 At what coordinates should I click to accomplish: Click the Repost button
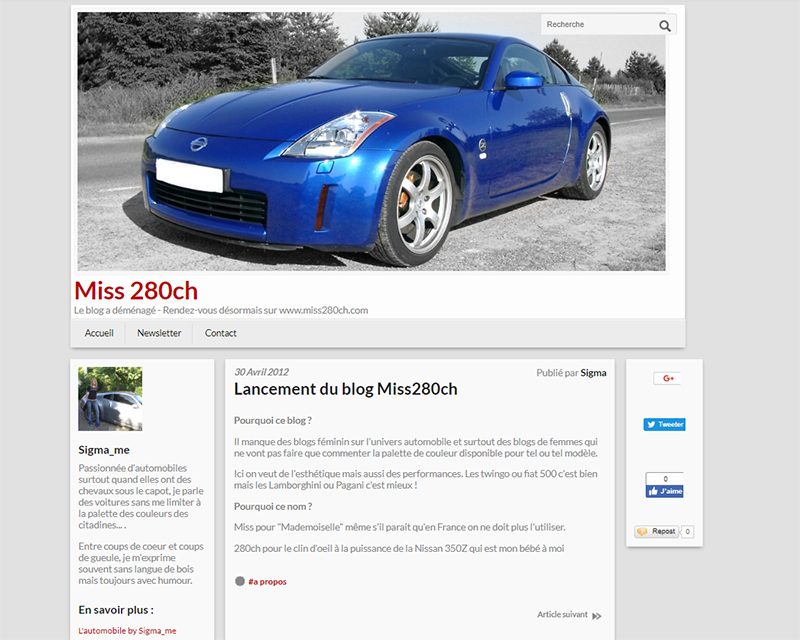[x=657, y=531]
